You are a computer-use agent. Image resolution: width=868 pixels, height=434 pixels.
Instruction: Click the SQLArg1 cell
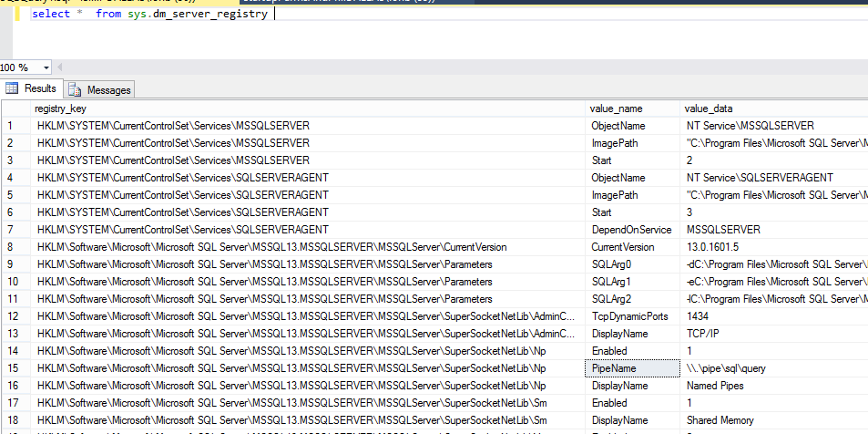click(x=633, y=282)
